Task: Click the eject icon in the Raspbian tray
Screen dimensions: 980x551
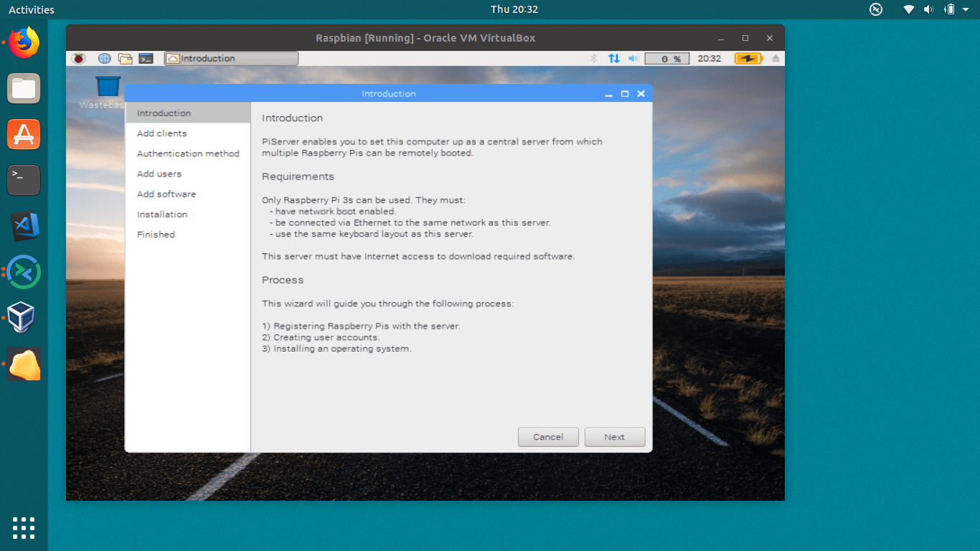Action: pos(775,58)
